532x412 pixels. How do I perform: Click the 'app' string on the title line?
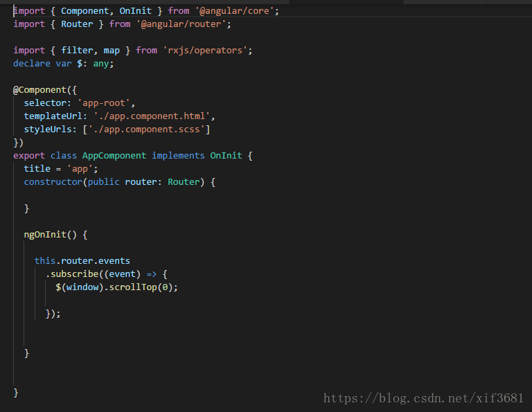pyautogui.click(x=80, y=169)
